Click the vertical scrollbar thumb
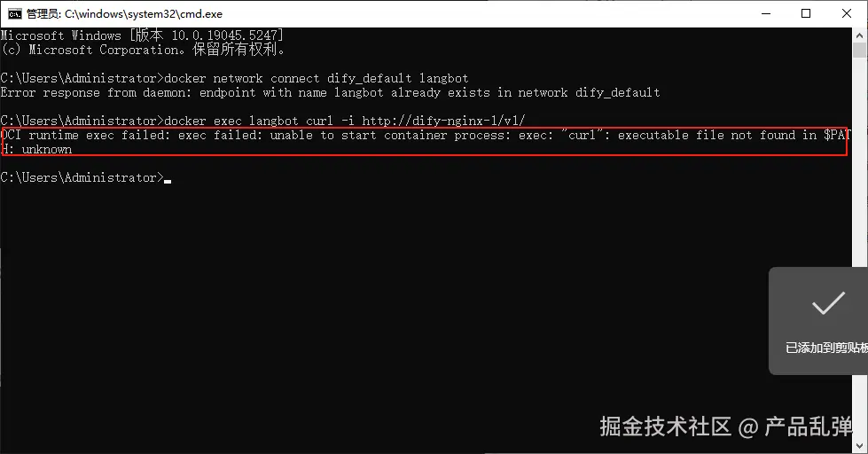This screenshot has width=868, height=454. pyautogui.click(x=860, y=50)
